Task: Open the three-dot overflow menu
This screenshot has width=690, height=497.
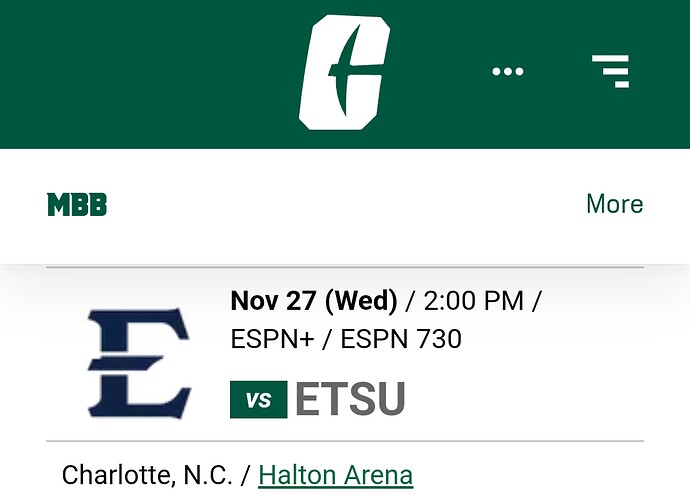Action: [508, 71]
